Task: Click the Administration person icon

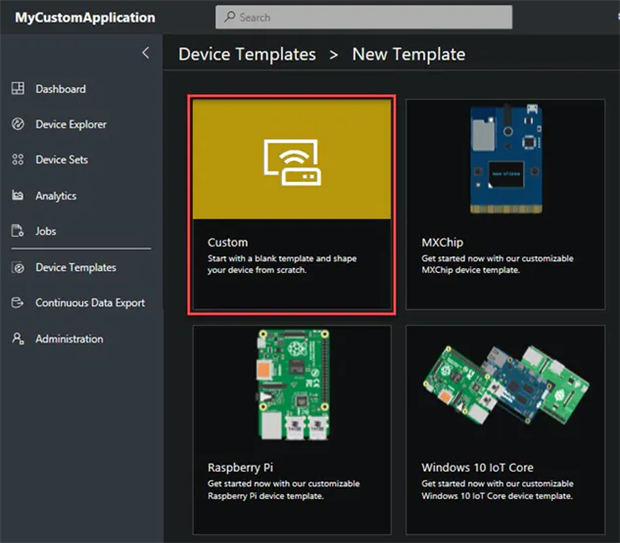Action: (18, 339)
